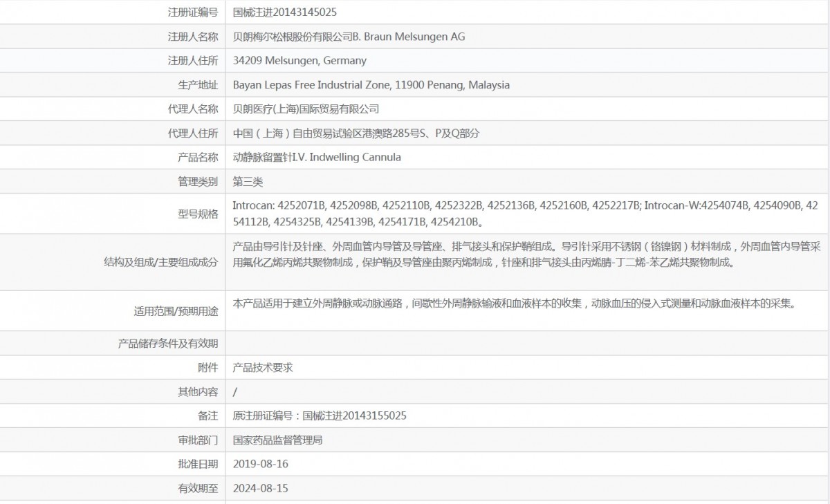
Task: Select approval date 2019-08-16
Action: (261, 465)
